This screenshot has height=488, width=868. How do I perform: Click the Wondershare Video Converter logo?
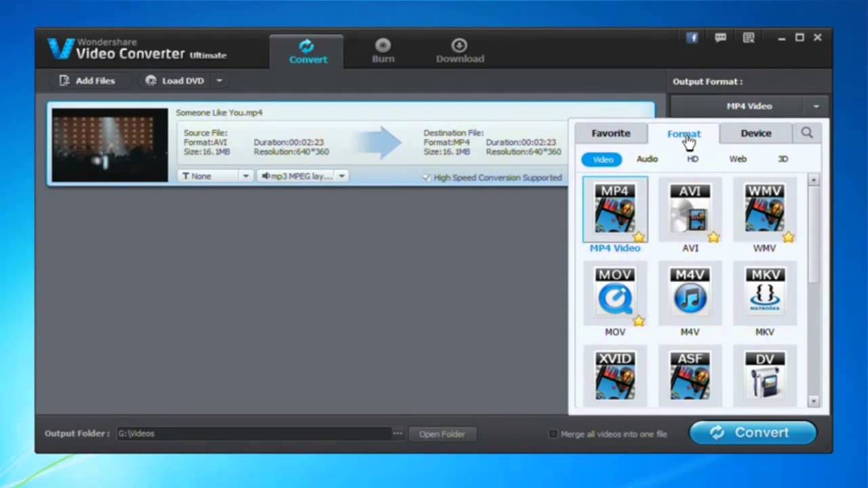[x=136, y=49]
